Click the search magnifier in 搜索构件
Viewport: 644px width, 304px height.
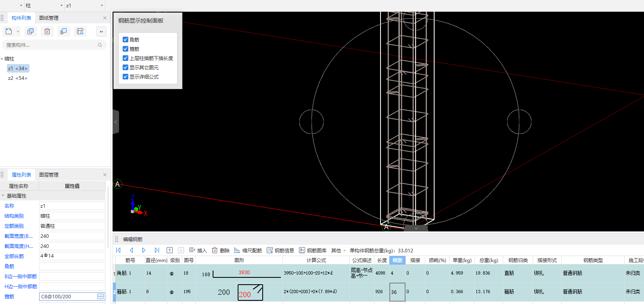[x=100, y=45]
